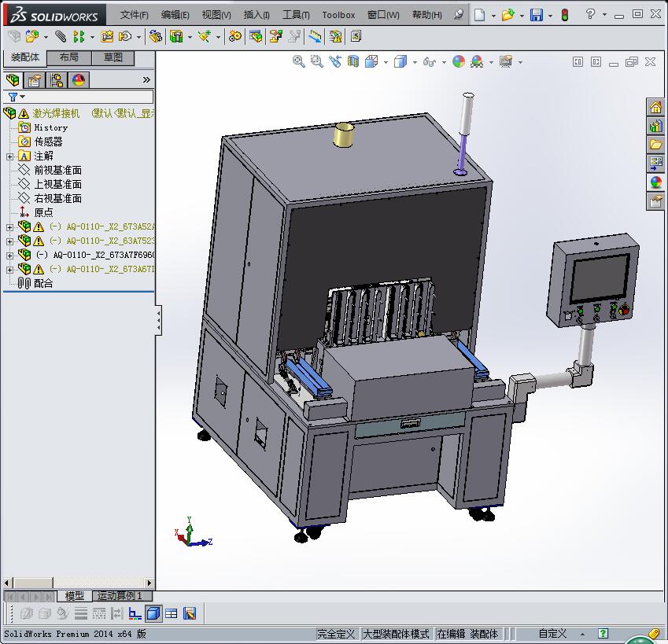The height and width of the screenshot is (644, 668).
Task: Toggle the section view icon
Action: coord(353,61)
